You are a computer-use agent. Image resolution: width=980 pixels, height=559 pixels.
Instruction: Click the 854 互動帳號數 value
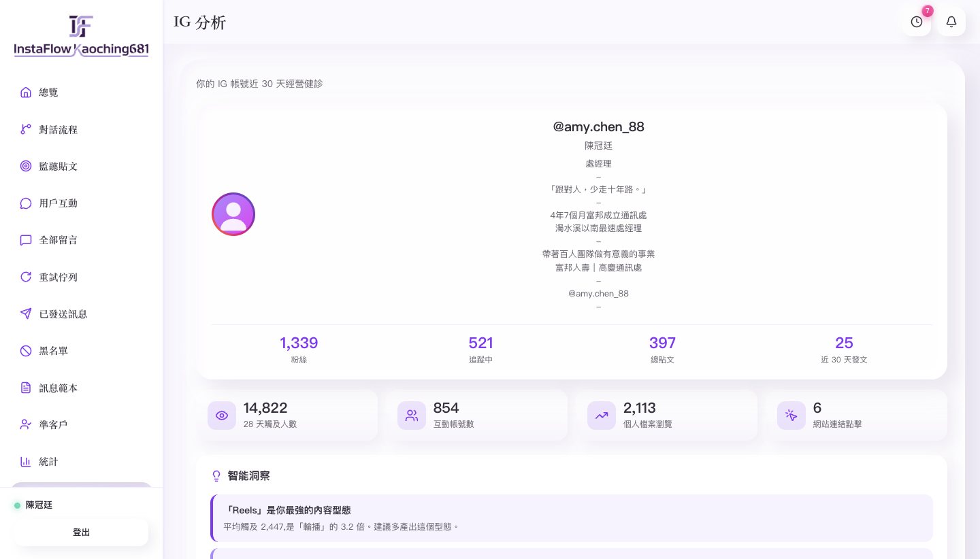click(x=446, y=408)
